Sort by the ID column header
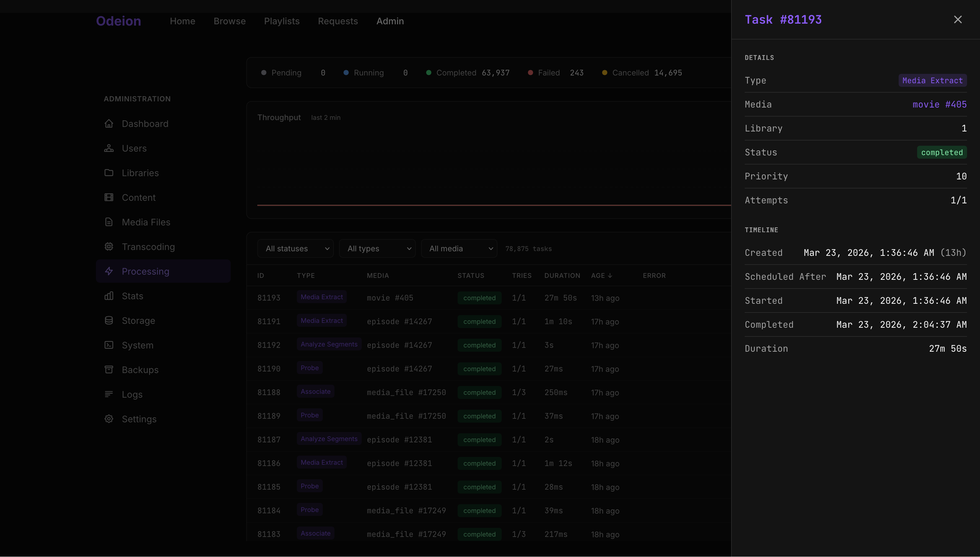This screenshot has width=980, height=557. pyautogui.click(x=261, y=276)
